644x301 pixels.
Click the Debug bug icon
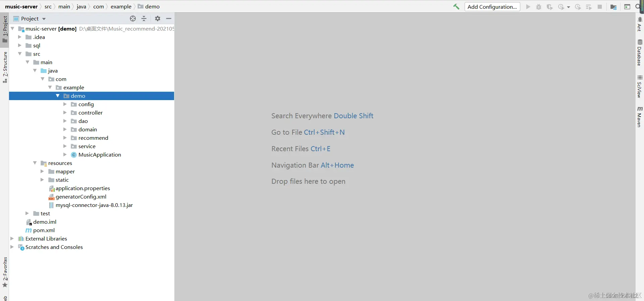539,7
